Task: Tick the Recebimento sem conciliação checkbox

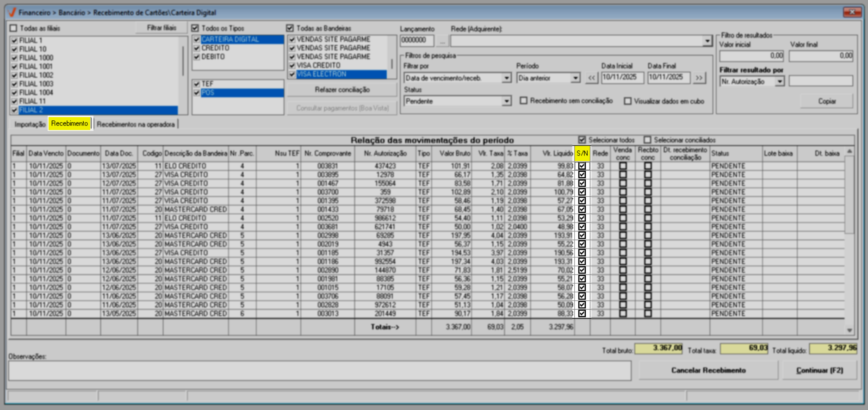Action: pyautogui.click(x=523, y=101)
